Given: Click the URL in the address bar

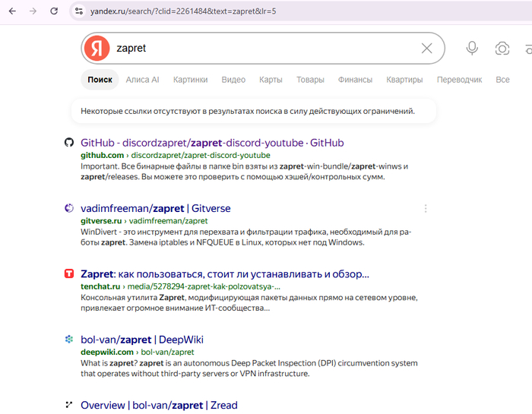Looking at the screenshot, I should click(183, 11).
